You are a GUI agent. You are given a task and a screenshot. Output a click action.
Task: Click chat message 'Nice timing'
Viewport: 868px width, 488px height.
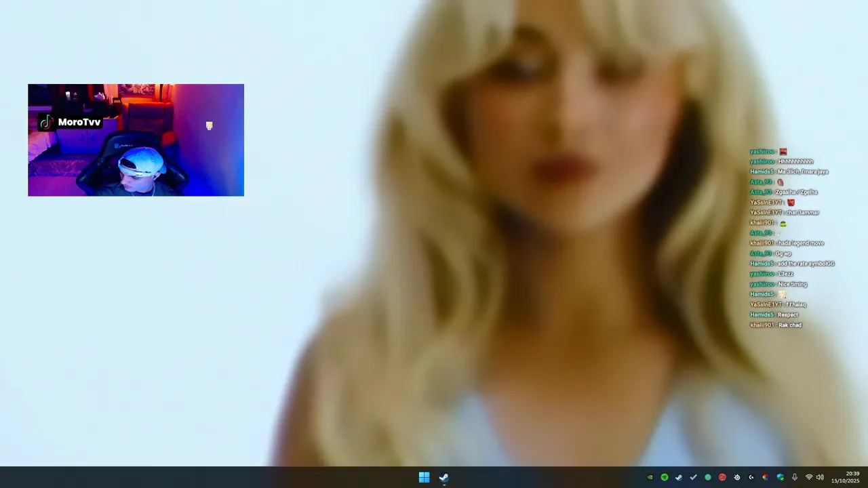point(793,284)
